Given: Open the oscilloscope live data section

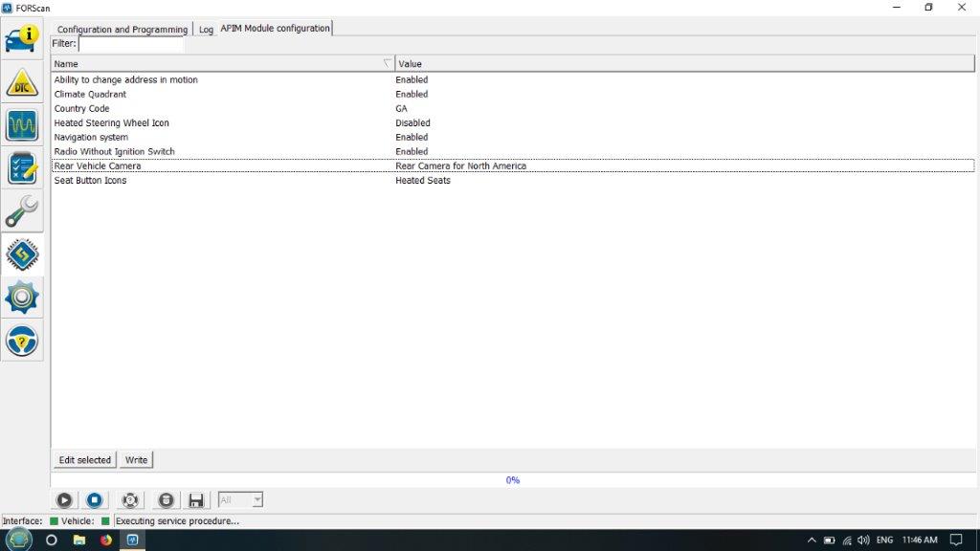Looking at the screenshot, I should pyautogui.click(x=22, y=125).
